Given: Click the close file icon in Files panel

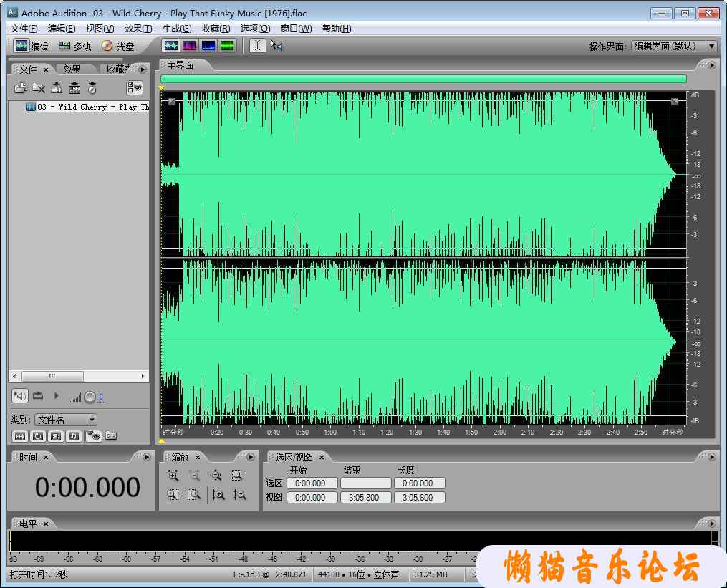Looking at the screenshot, I should pos(39,87).
